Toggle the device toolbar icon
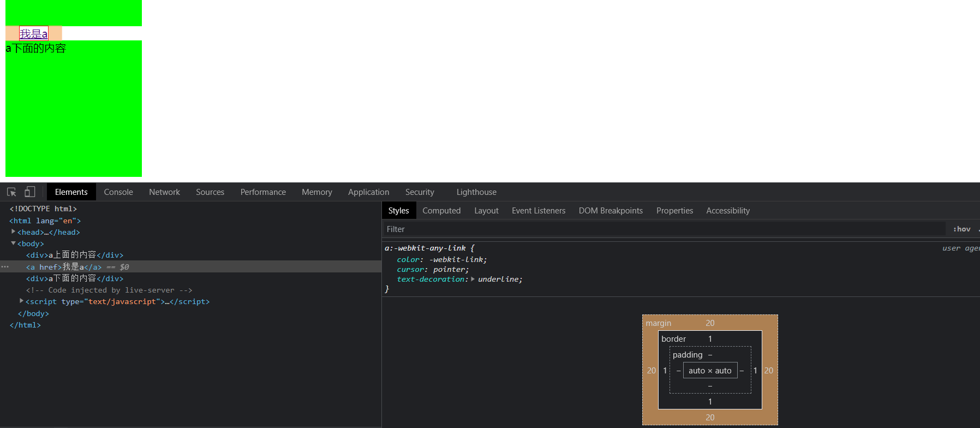980x428 pixels. point(30,192)
